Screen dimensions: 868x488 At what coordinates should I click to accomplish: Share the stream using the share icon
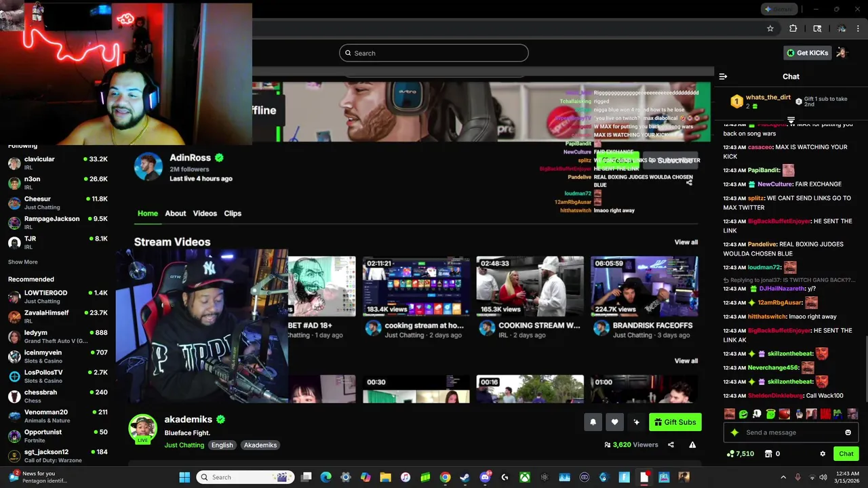click(671, 445)
